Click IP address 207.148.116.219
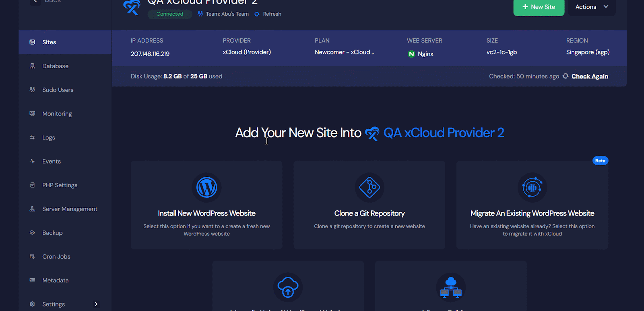This screenshot has width=644, height=311. pos(150,54)
